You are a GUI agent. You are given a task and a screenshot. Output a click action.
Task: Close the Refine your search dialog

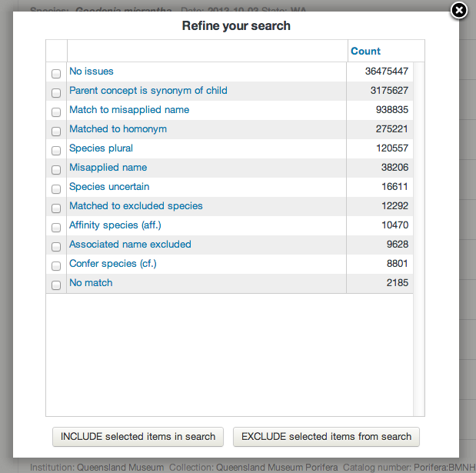459,10
